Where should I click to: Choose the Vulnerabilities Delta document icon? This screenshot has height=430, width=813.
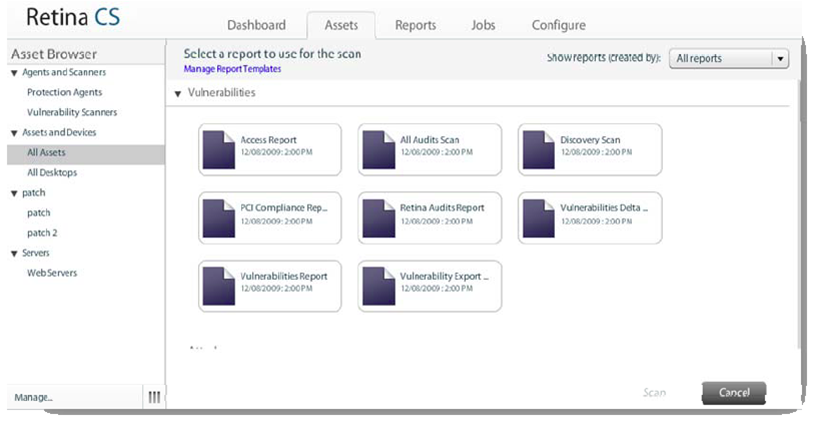point(539,218)
